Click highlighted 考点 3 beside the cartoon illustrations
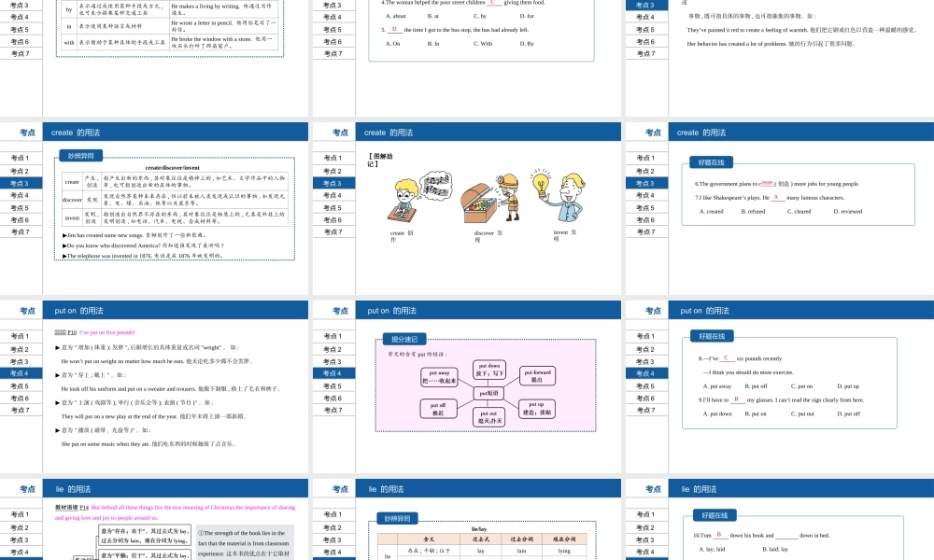The width and height of the screenshot is (934, 560). 333,183
